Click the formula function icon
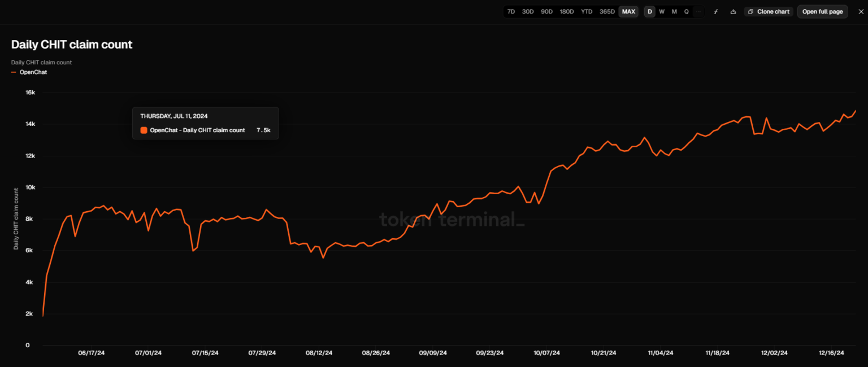868x367 pixels. 716,11
